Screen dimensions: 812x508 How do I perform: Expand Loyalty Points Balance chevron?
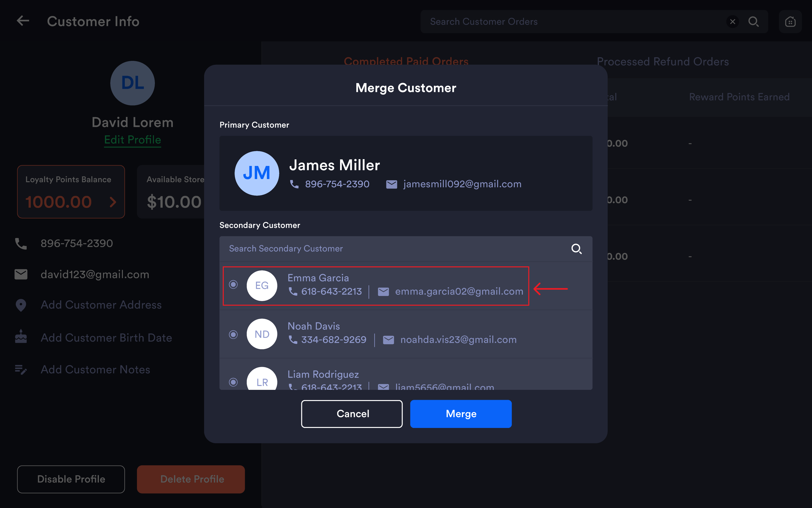(113, 202)
